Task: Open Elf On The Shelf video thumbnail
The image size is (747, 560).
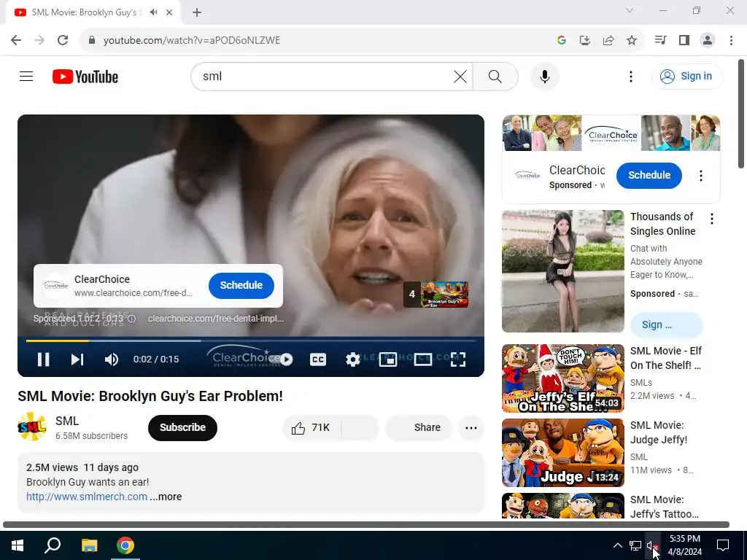Action: (562, 378)
